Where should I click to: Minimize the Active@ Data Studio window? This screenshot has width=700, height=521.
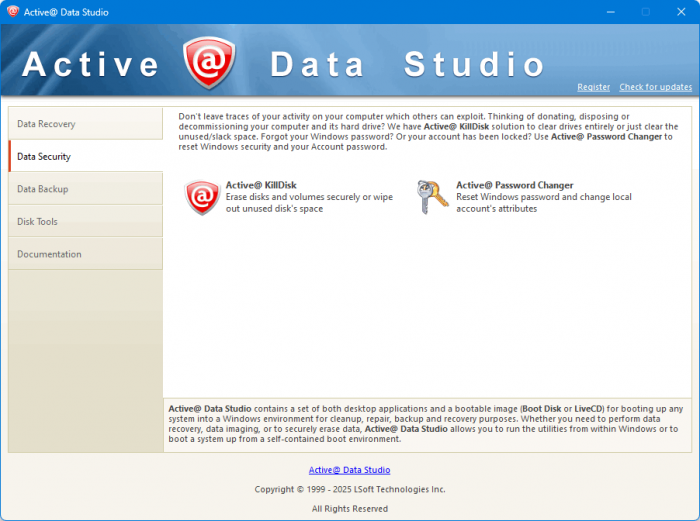(x=609, y=12)
